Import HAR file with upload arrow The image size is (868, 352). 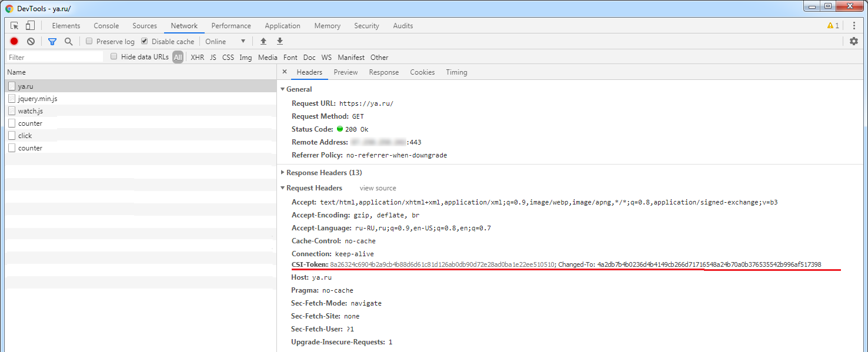pos(263,41)
